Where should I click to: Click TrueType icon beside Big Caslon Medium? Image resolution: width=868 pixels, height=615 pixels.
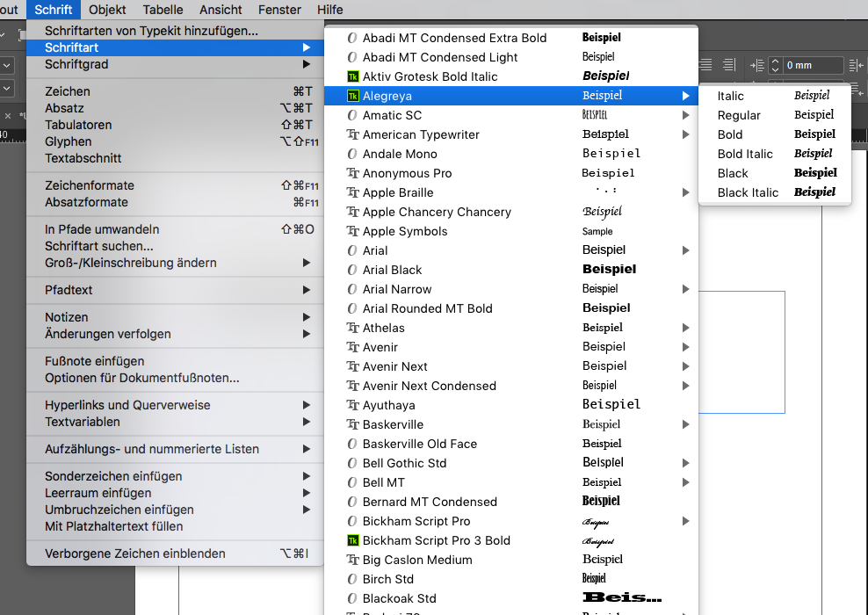(x=352, y=560)
